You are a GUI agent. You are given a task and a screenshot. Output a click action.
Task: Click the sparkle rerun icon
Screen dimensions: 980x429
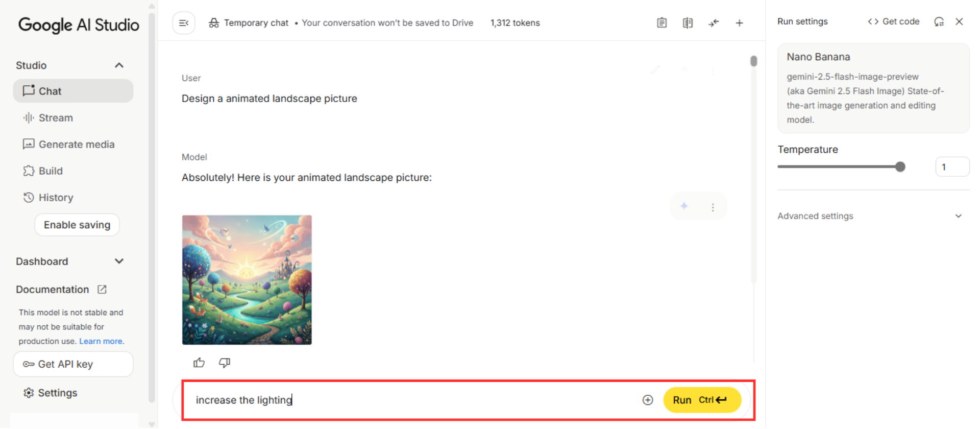[684, 206]
